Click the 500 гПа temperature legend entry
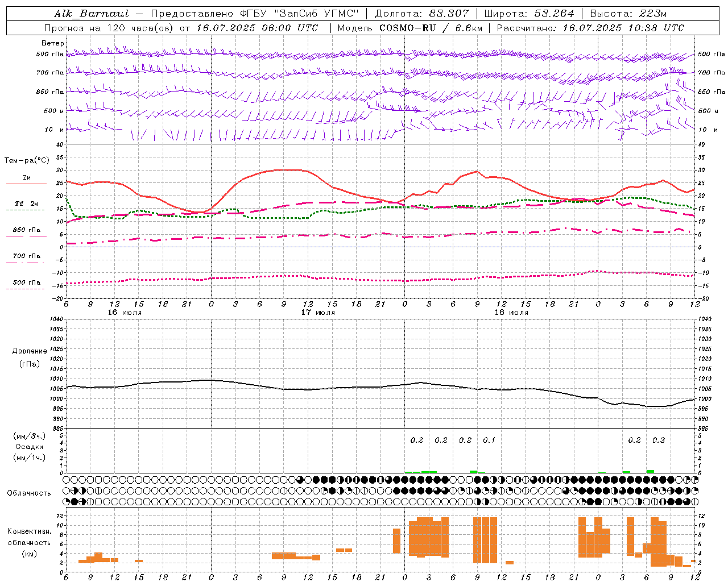728x582 pixels. pyautogui.click(x=27, y=282)
